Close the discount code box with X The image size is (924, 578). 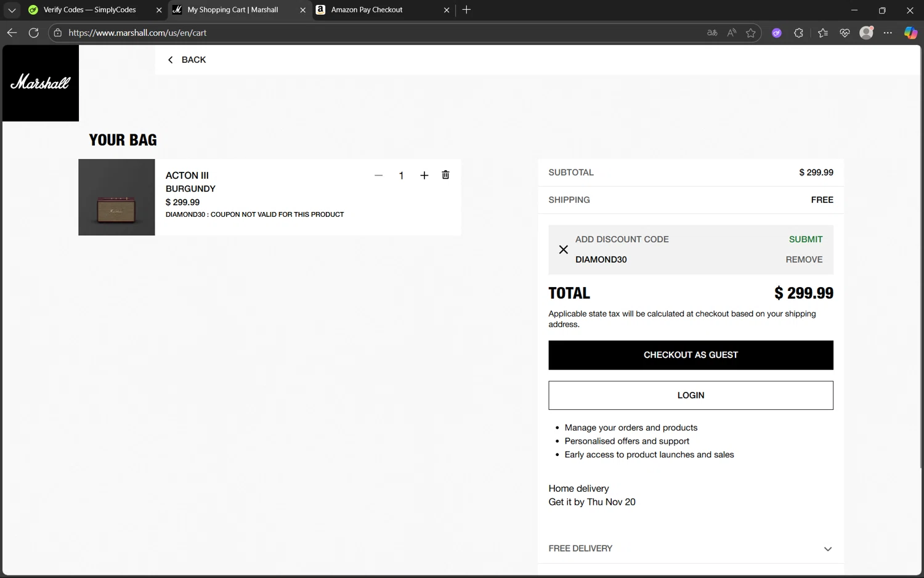[563, 250]
